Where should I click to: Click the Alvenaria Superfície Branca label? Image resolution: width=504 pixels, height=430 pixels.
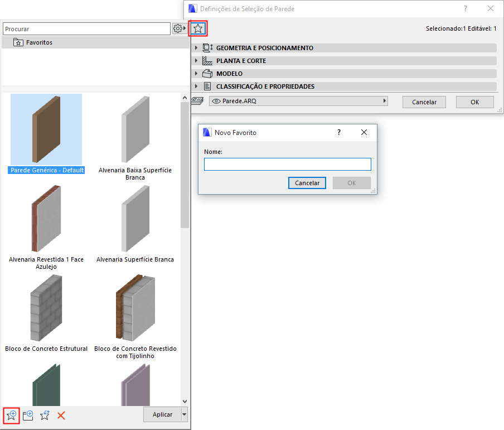[135, 259]
